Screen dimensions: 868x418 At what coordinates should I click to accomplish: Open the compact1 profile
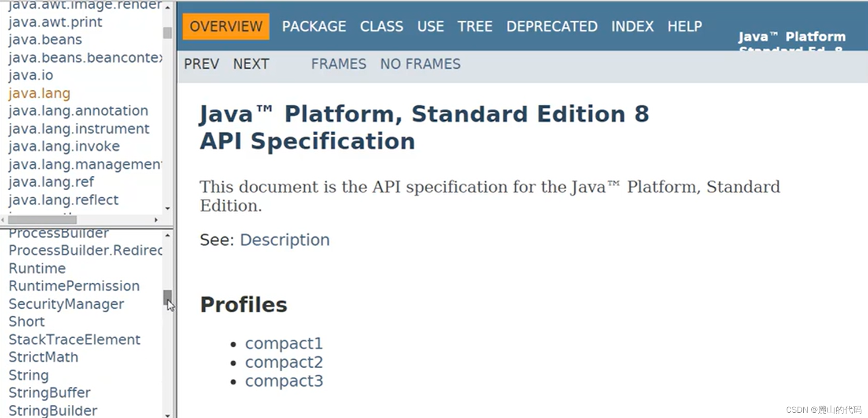[284, 343]
